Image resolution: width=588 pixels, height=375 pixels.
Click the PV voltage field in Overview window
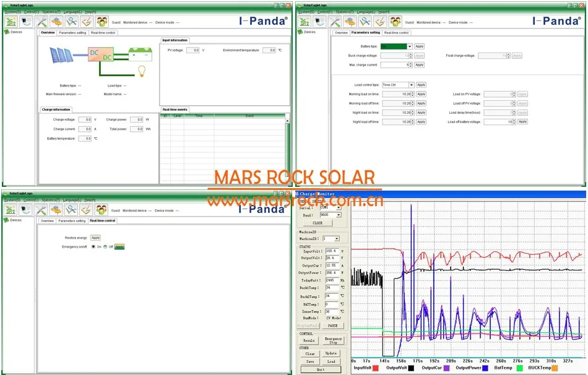coord(192,50)
